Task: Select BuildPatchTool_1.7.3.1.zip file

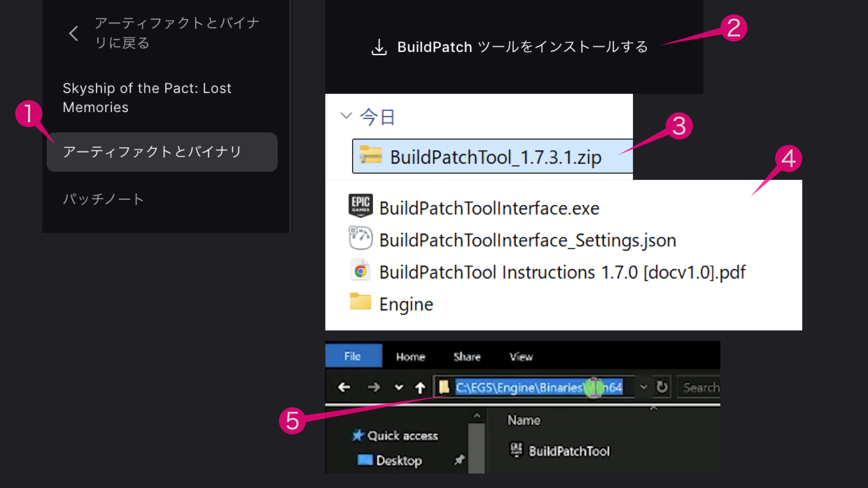Action: [x=495, y=157]
